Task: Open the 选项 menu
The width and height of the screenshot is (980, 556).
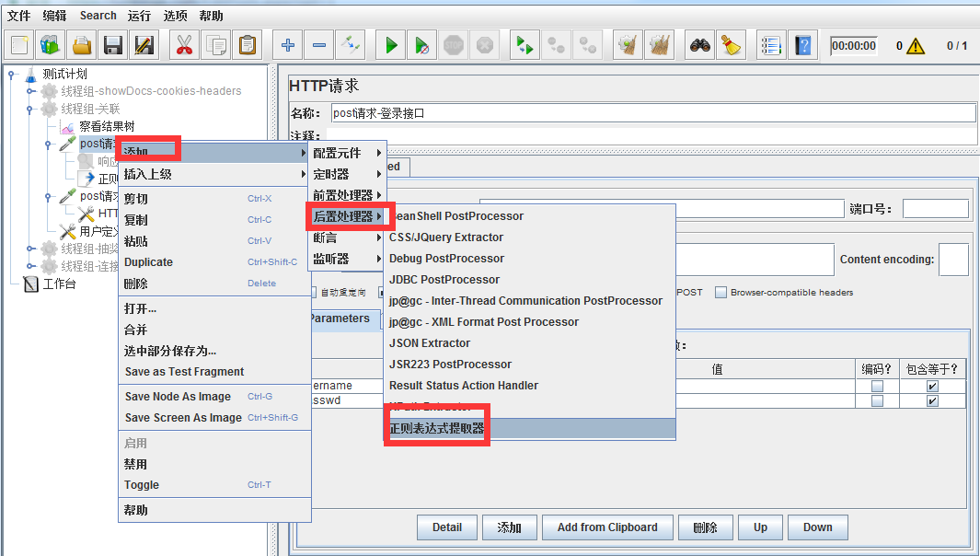Action: (175, 16)
